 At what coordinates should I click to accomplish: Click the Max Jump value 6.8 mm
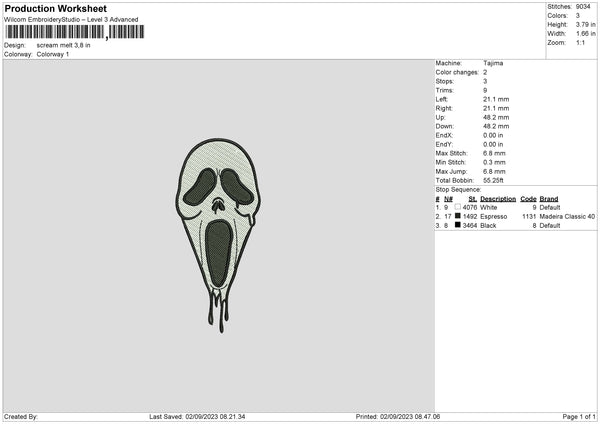[x=494, y=171]
